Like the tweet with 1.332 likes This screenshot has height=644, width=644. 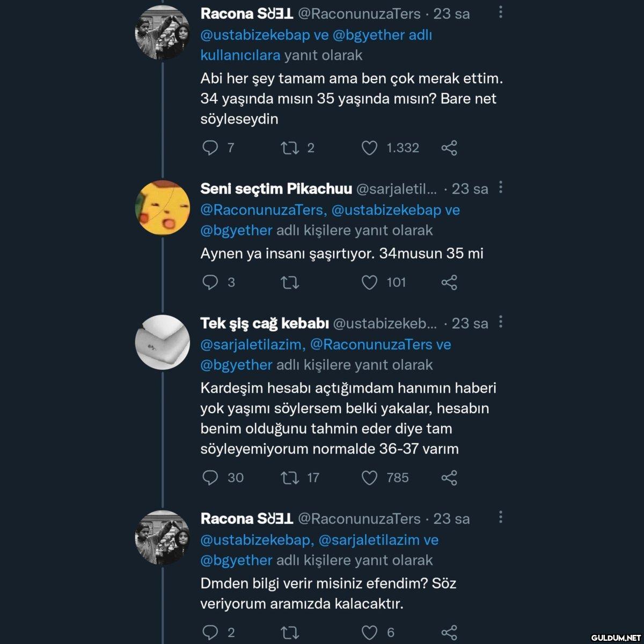369,148
